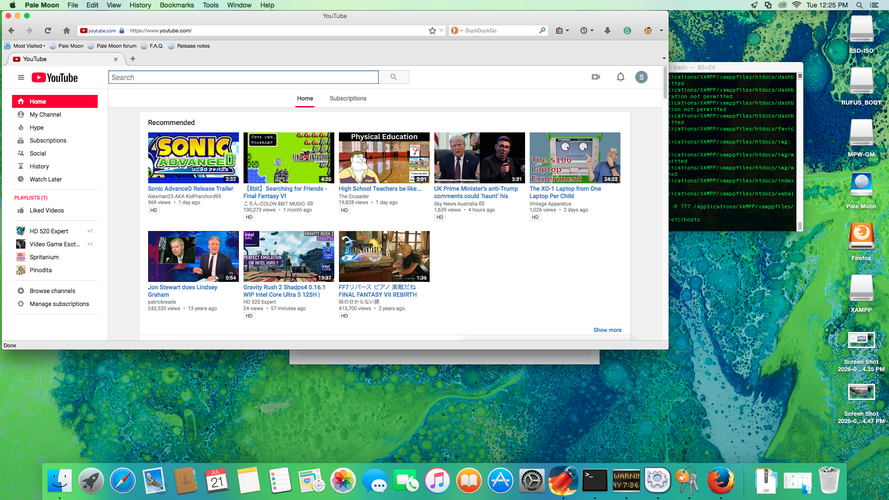Open Finder in the Dock
Screen dimensions: 889x500
60,481
